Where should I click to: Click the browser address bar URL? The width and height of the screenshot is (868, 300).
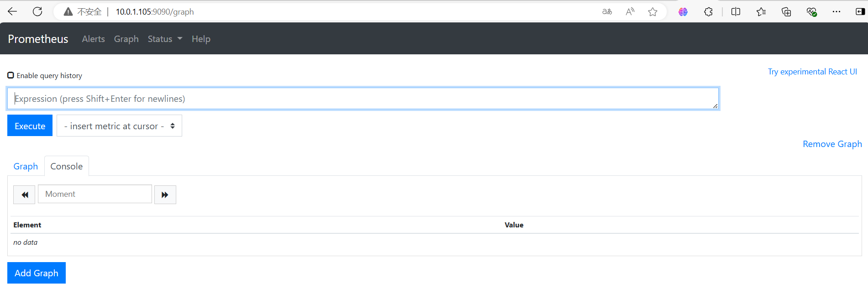(x=155, y=12)
